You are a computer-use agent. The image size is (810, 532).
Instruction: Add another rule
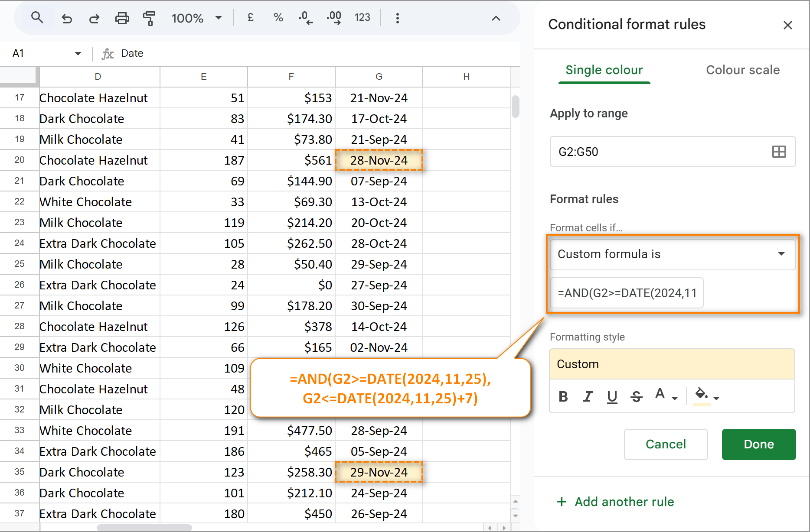pyautogui.click(x=615, y=502)
